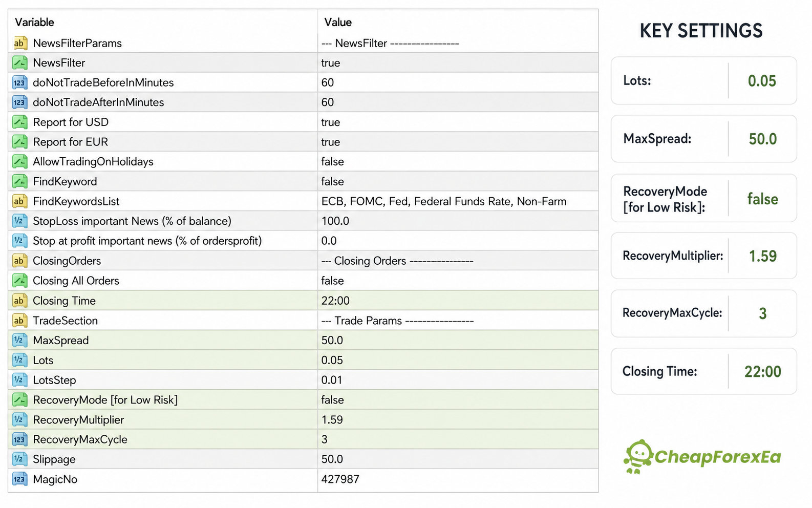Open the Report for EUR value dropdown
The height and width of the screenshot is (508, 812).
point(458,142)
